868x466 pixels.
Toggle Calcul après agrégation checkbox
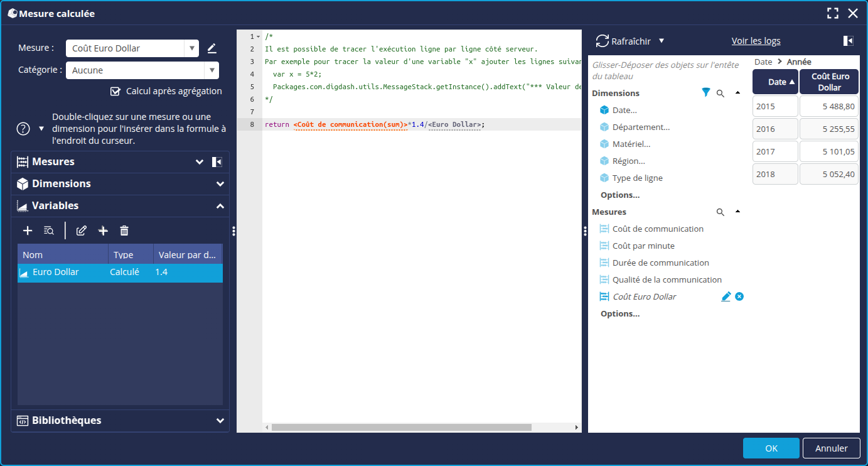pyautogui.click(x=115, y=91)
